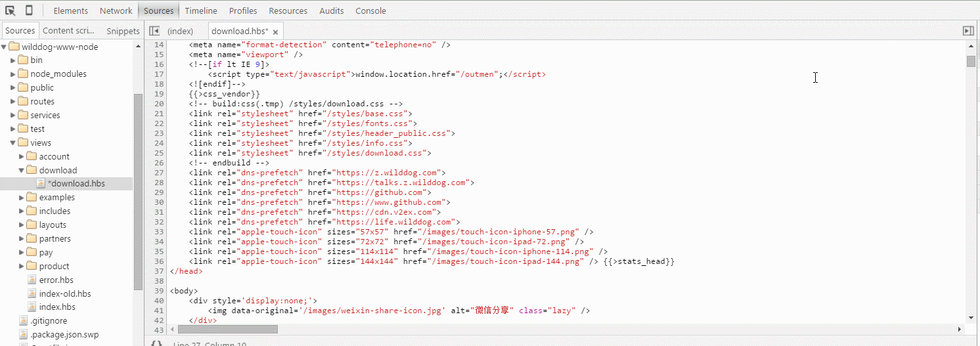Switch to the Network panel
The width and height of the screenshot is (980, 346).
click(x=116, y=11)
